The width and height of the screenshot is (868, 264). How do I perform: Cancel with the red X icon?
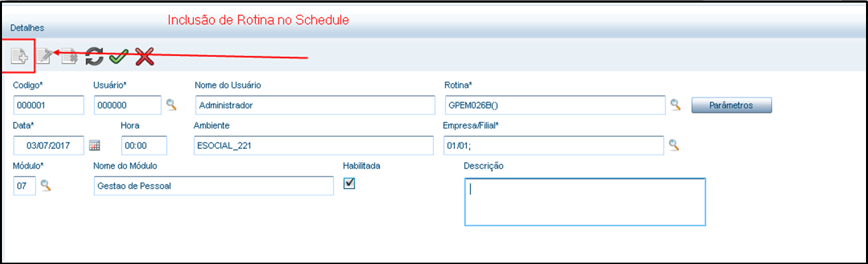pos(144,57)
